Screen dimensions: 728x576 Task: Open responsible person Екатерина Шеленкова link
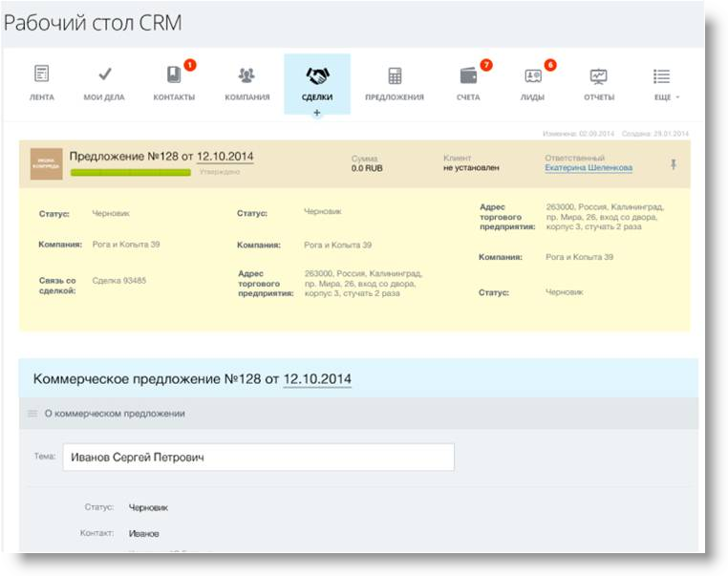(589, 168)
